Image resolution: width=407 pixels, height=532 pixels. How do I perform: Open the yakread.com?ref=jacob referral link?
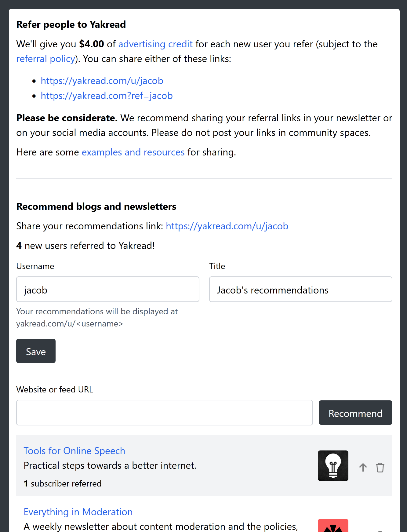click(x=107, y=96)
